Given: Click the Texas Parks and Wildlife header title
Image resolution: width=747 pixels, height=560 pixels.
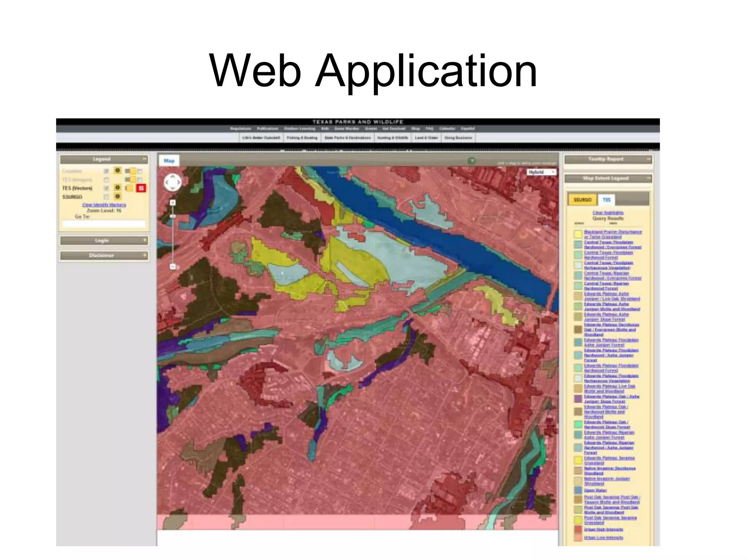Looking at the screenshot, I should tap(358, 122).
